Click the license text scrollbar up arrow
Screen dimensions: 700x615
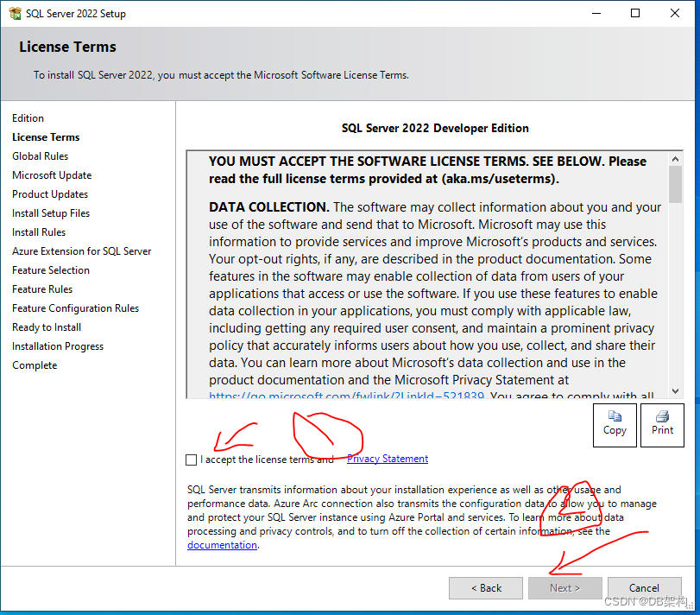coord(674,158)
